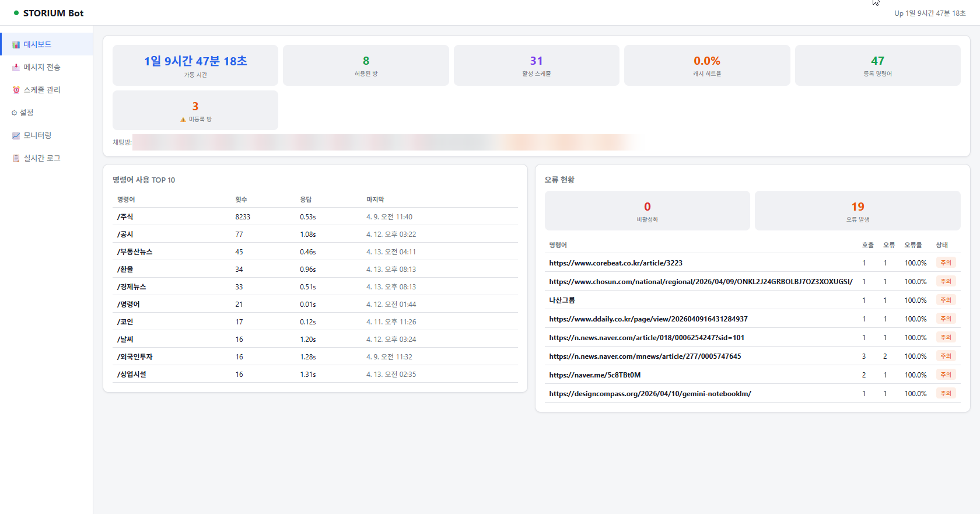Image resolution: width=980 pixels, height=514 pixels.
Task: Click the green status dot beside STORIUM Bot
Action: click(x=16, y=13)
